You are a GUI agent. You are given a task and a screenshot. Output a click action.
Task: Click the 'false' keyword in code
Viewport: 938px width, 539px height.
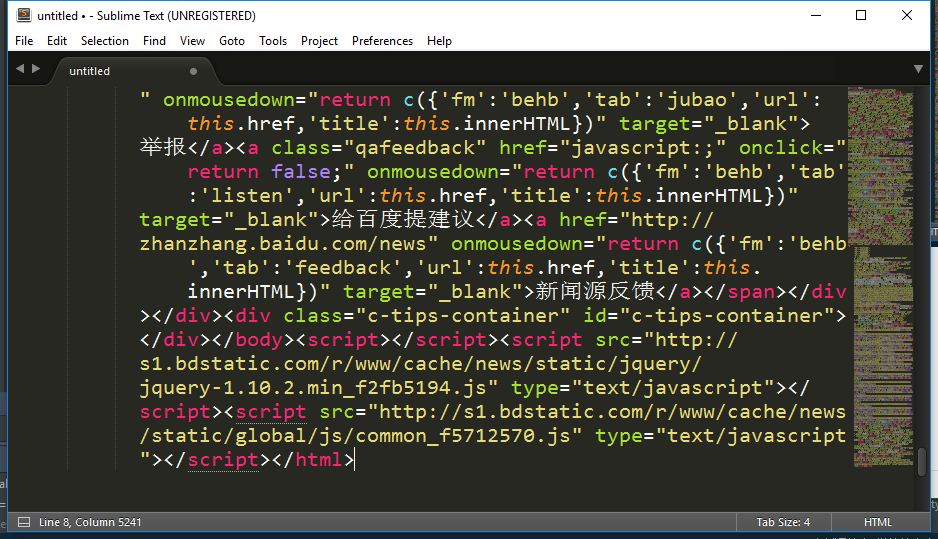pyautogui.click(x=301, y=172)
